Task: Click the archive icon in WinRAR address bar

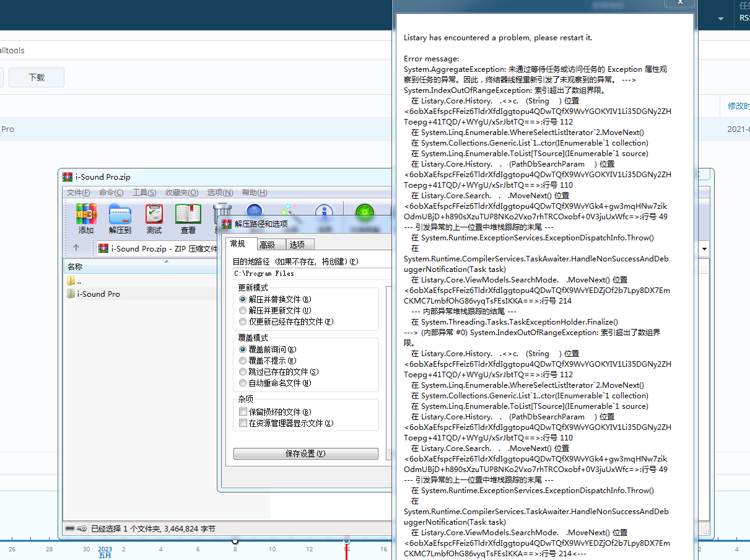Action: 104,248
